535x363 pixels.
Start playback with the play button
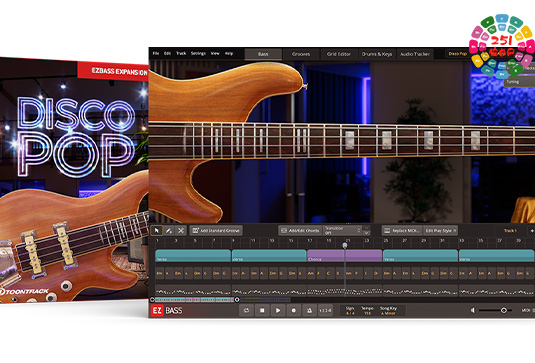(x=278, y=310)
